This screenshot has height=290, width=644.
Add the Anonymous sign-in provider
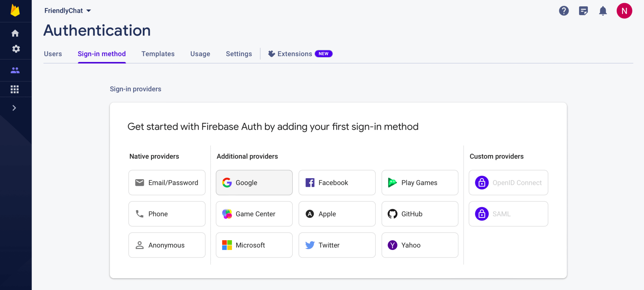point(167,245)
